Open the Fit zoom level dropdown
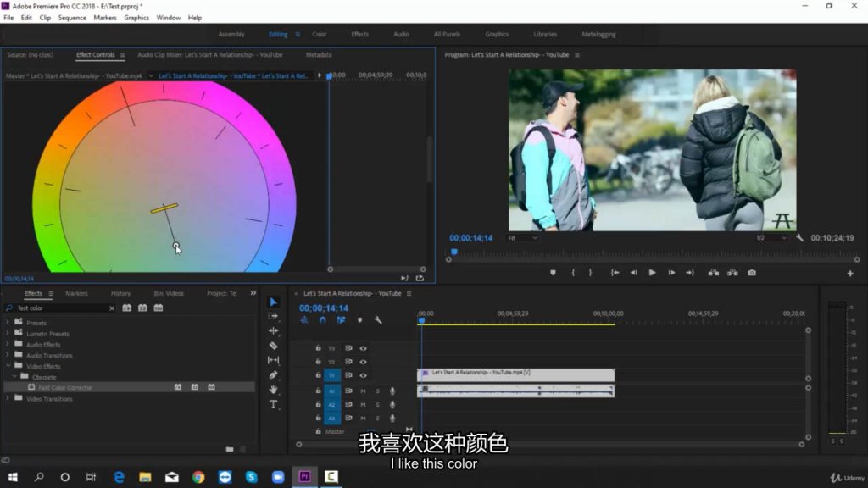The image size is (868, 488). [x=522, y=238]
